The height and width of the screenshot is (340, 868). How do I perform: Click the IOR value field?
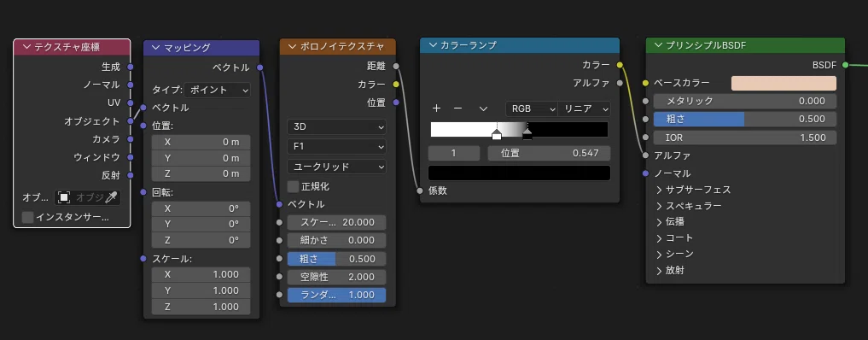click(x=745, y=138)
